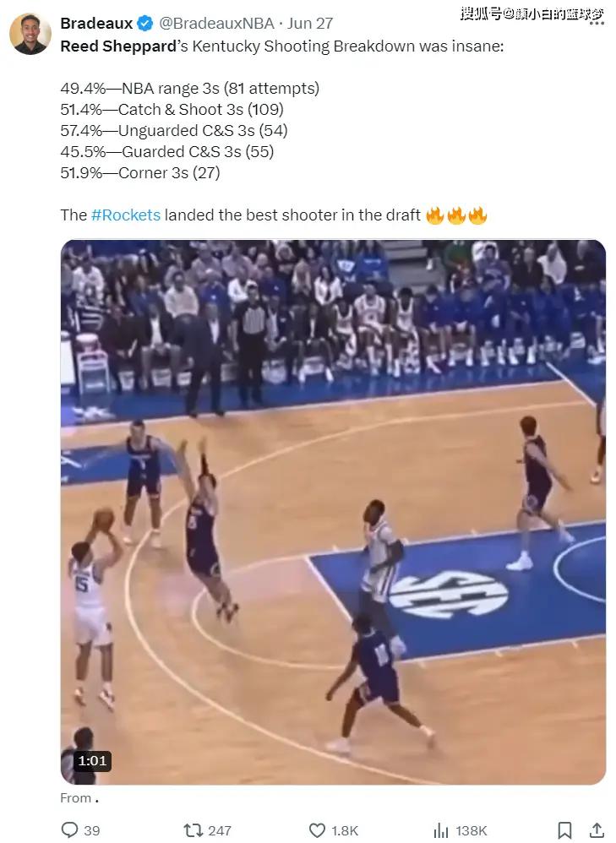The height and width of the screenshot is (843, 616).
Task: Click the 39 replies count
Action: tap(92, 830)
